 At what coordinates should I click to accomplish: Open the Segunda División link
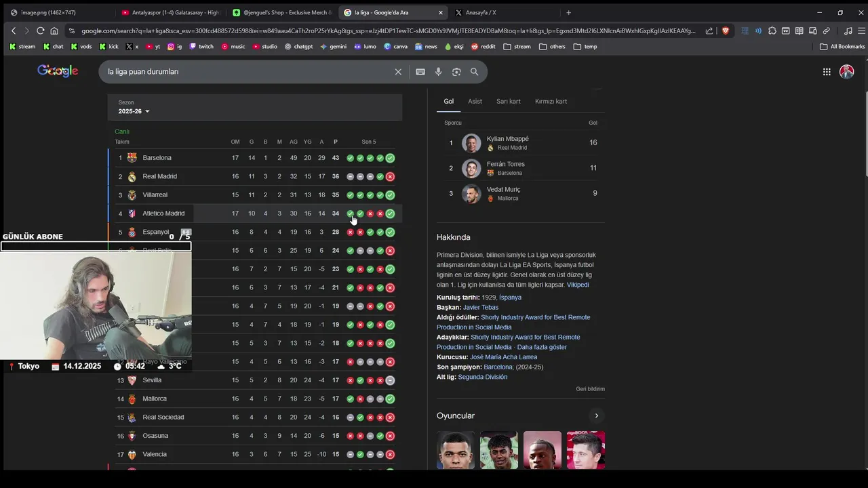[482, 377]
